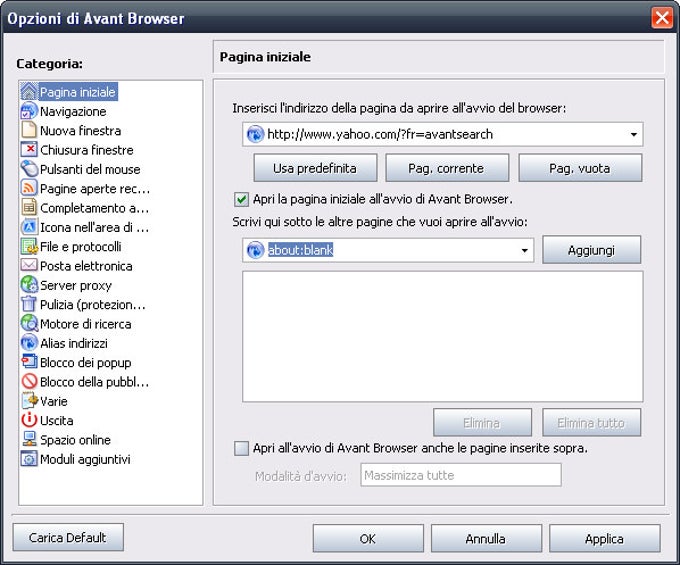Click Annulla to cancel changes

[486, 539]
